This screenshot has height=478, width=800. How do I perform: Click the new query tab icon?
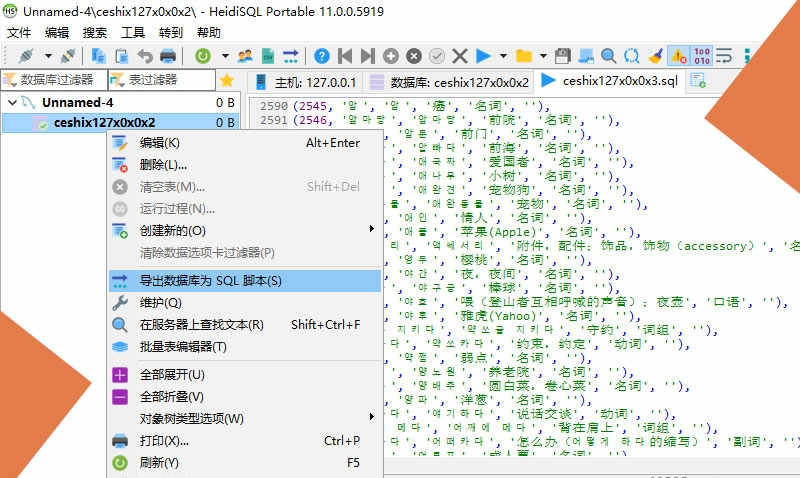697,81
